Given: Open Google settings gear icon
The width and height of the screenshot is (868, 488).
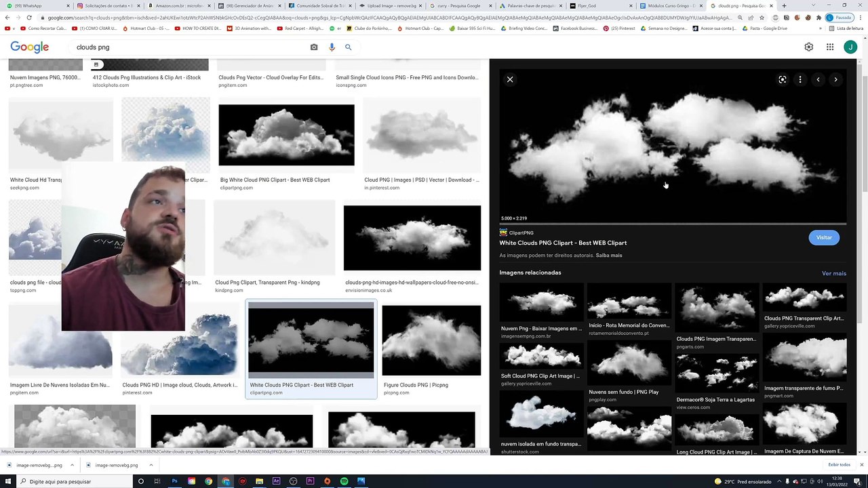Looking at the screenshot, I should tap(809, 47).
